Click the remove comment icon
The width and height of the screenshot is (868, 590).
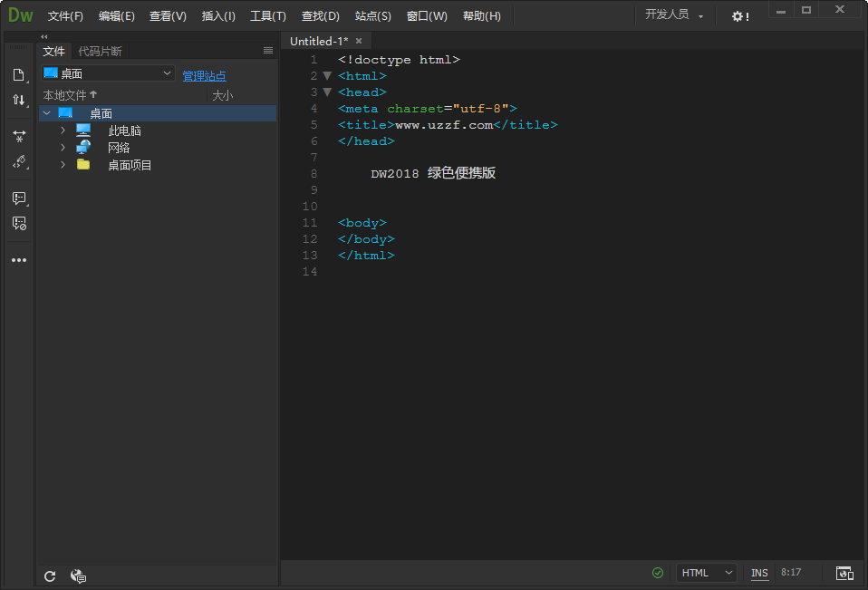click(x=19, y=223)
